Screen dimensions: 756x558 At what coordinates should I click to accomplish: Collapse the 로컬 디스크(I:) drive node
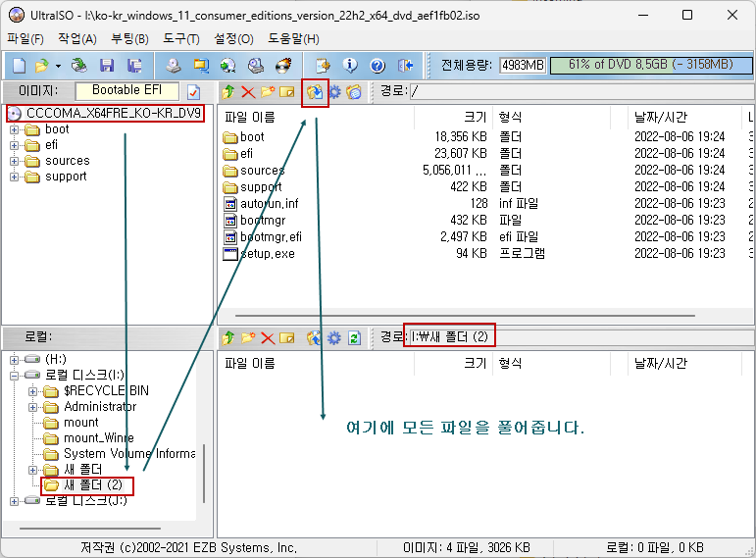point(15,376)
